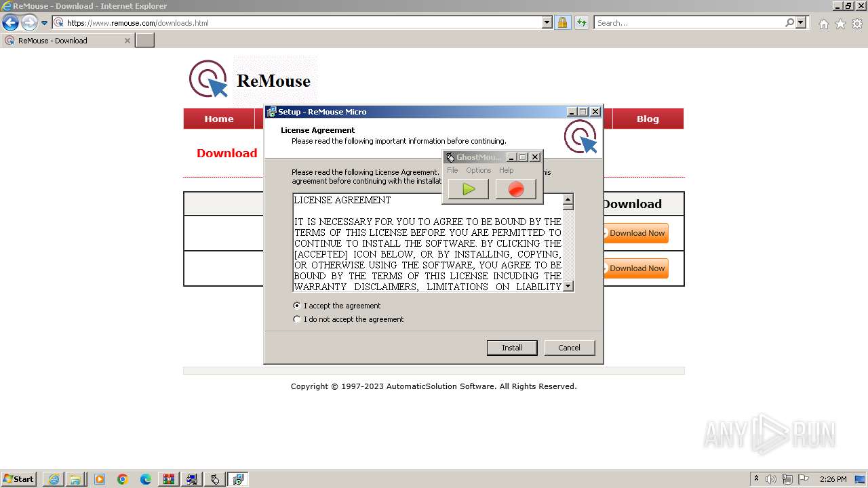Click the Install button
The height and width of the screenshot is (488, 868).
[512, 348]
